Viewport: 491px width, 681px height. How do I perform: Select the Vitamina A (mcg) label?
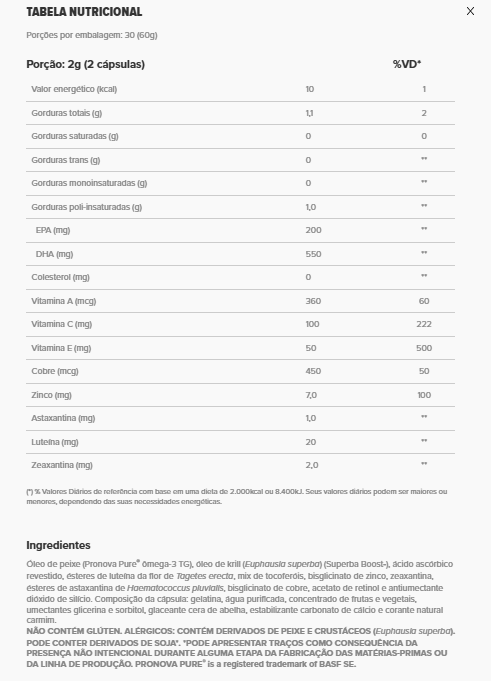(63, 301)
